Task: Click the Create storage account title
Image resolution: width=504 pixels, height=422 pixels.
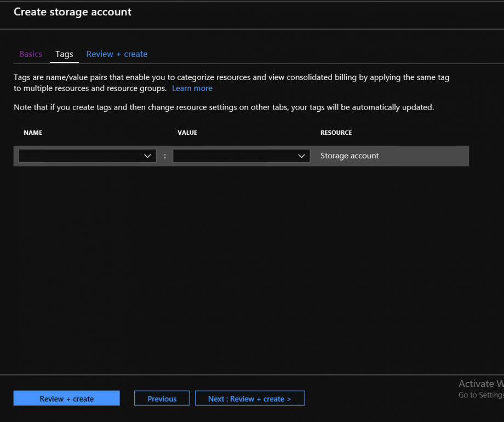Action: point(72,12)
